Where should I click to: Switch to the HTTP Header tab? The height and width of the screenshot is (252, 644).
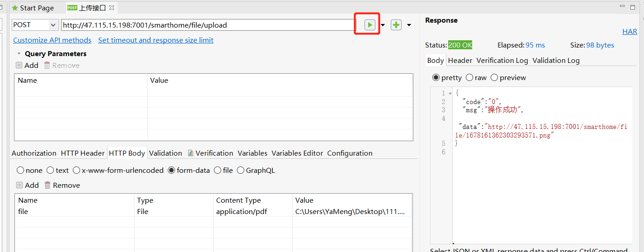pyautogui.click(x=83, y=153)
